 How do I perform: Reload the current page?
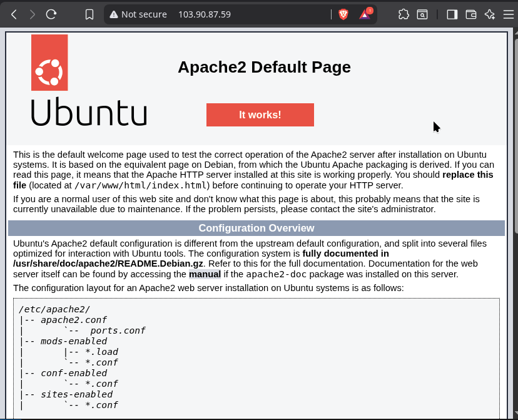[x=51, y=14]
